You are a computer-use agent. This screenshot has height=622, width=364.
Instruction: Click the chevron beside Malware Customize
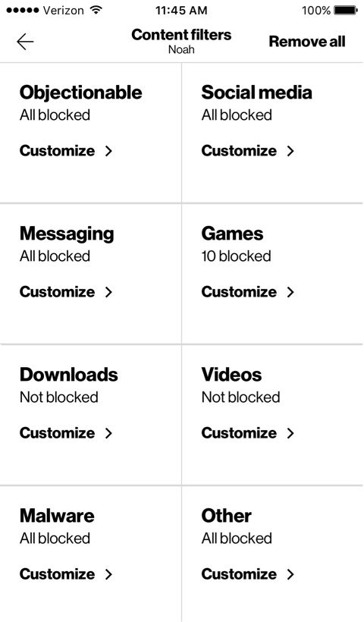[x=108, y=574]
